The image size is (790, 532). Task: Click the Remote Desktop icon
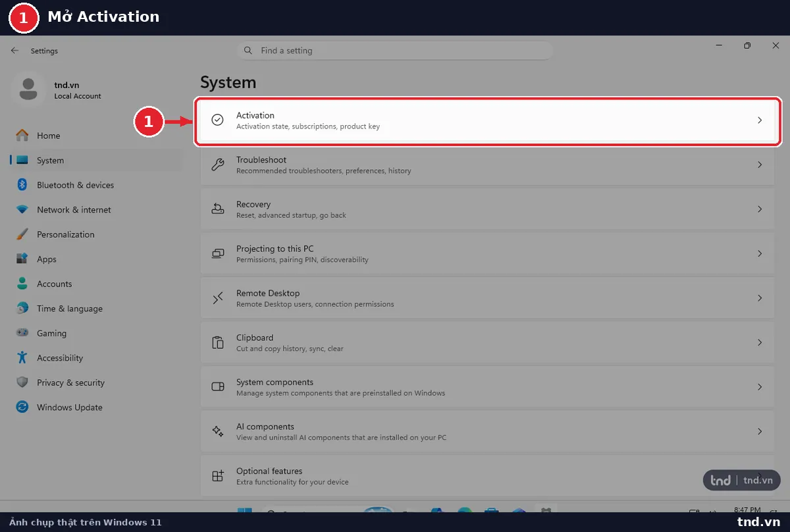coord(217,298)
